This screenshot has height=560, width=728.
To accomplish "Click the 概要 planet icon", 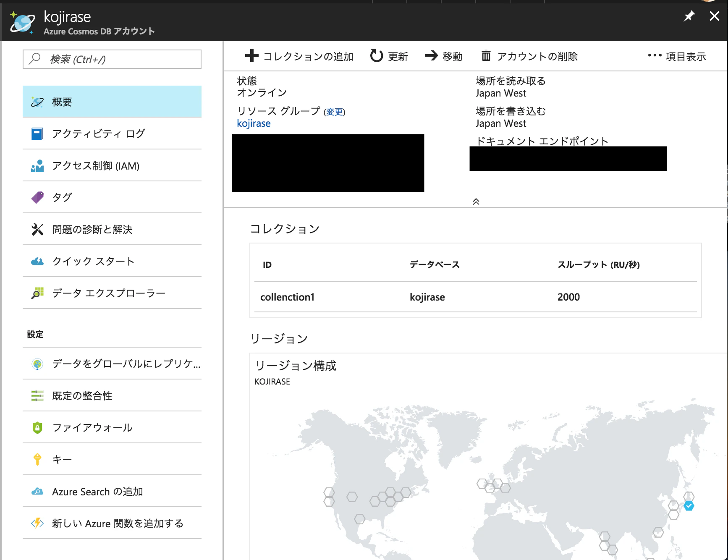I will pos(37,102).
